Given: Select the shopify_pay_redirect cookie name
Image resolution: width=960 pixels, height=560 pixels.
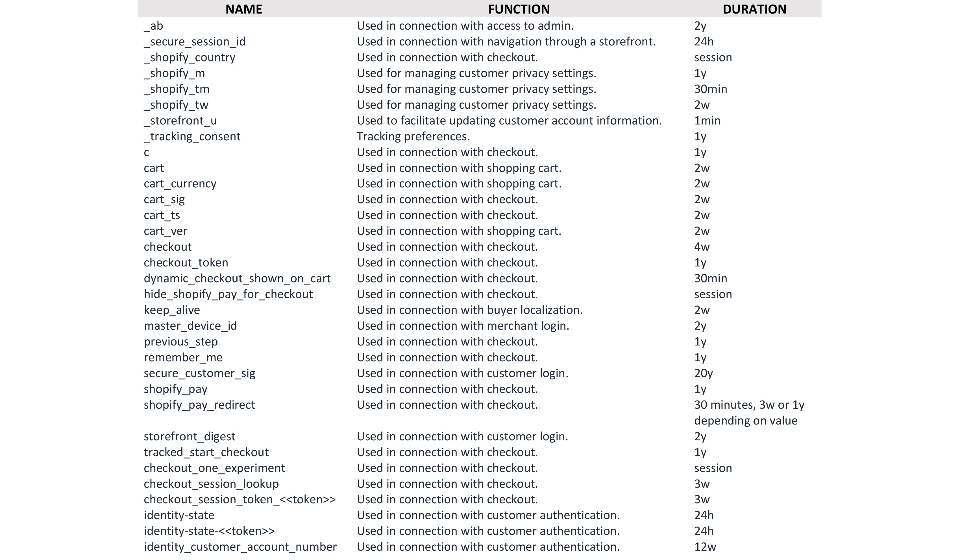Looking at the screenshot, I should click(199, 405).
